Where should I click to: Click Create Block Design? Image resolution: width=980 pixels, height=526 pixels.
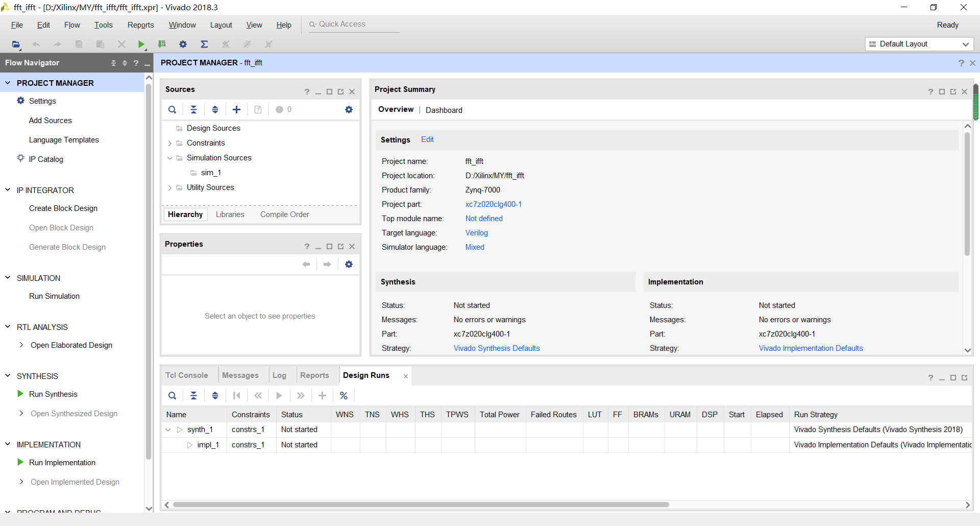pyautogui.click(x=63, y=208)
